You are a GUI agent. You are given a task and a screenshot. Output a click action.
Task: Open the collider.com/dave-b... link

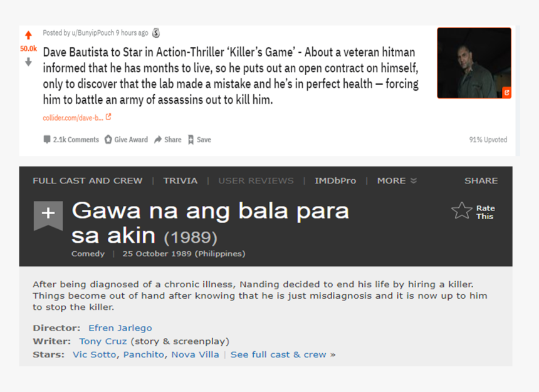(73, 118)
